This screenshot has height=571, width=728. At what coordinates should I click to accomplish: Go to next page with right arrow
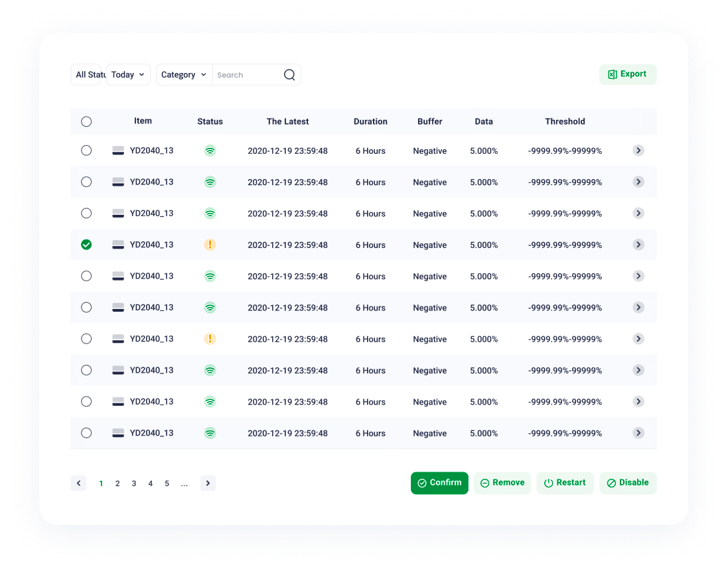coord(208,483)
